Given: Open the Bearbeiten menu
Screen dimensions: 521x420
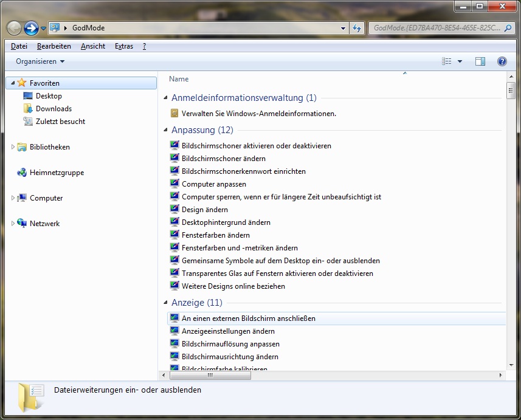Looking at the screenshot, I should click(54, 46).
